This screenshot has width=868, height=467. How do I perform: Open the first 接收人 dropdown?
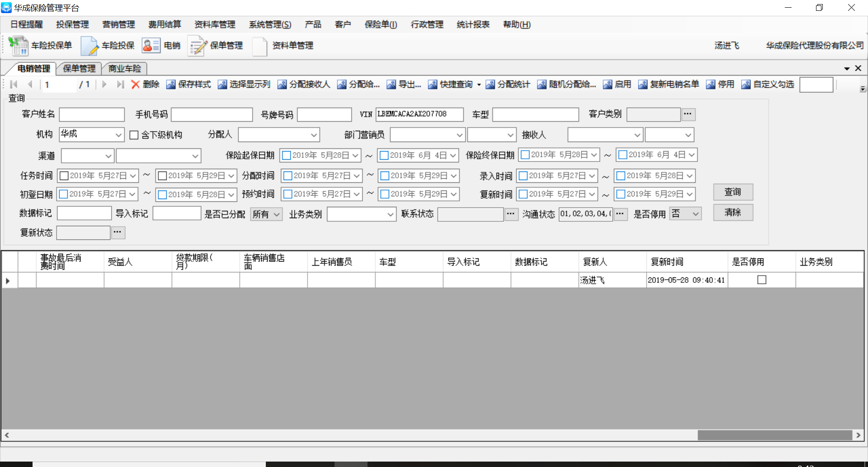pyautogui.click(x=637, y=135)
